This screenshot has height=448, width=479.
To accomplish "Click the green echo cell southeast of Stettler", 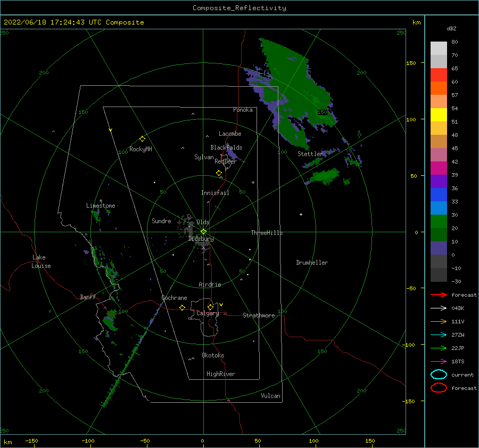I will click(x=324, y=176).
